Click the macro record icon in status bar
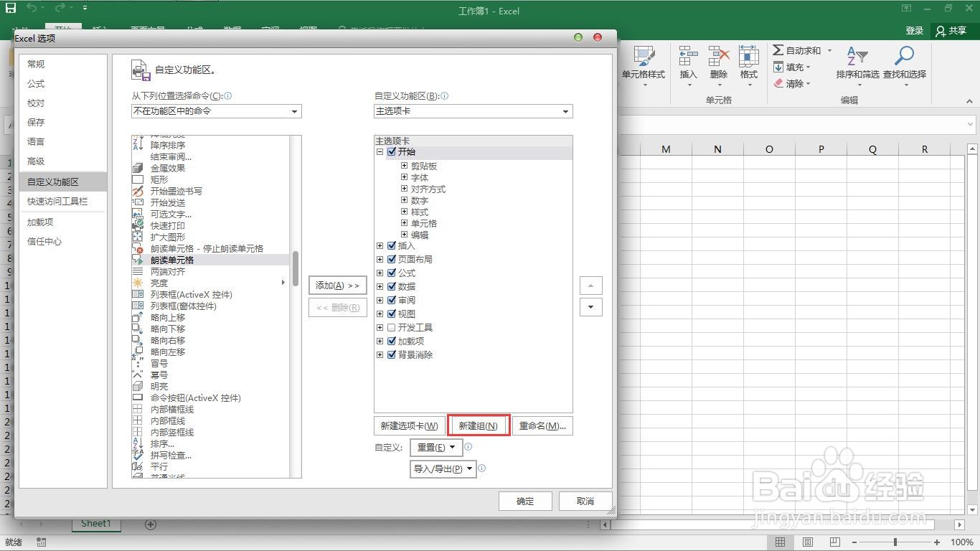 click(41, 542)
